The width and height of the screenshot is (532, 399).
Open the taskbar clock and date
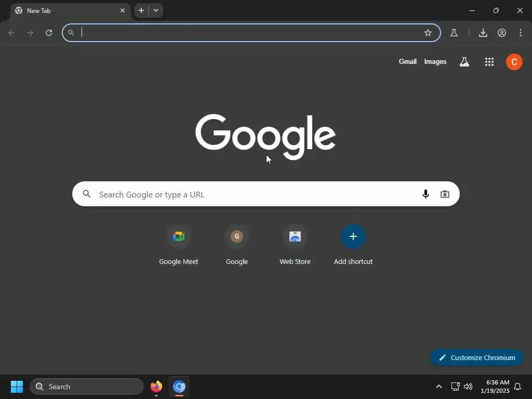[495, 387]
